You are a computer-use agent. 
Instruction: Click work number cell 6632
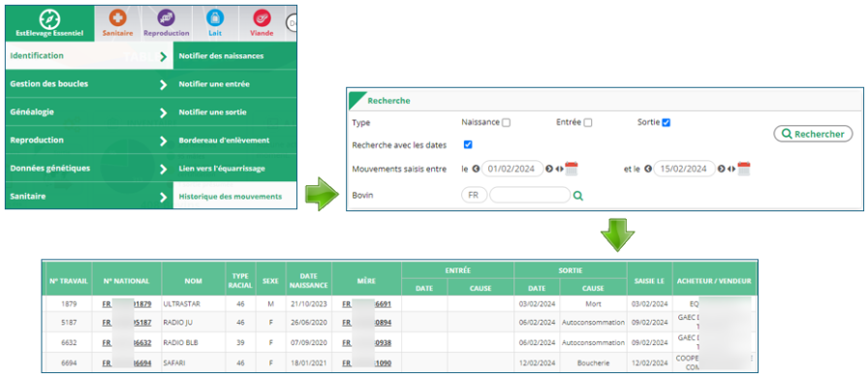pos(68,343)
